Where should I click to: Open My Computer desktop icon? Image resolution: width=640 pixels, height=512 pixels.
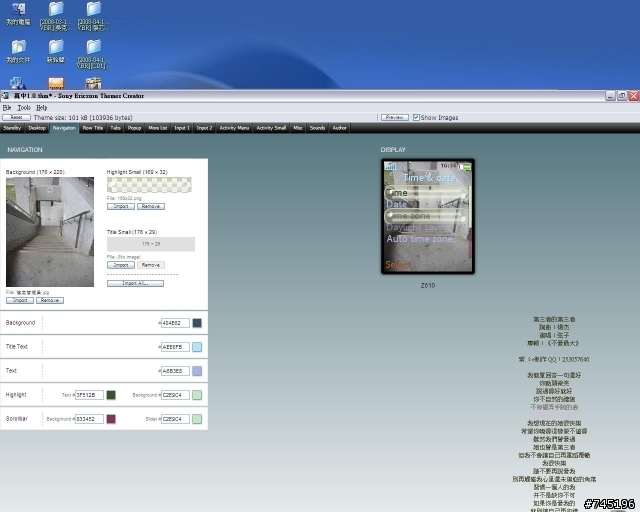click(x=18, y=13)
